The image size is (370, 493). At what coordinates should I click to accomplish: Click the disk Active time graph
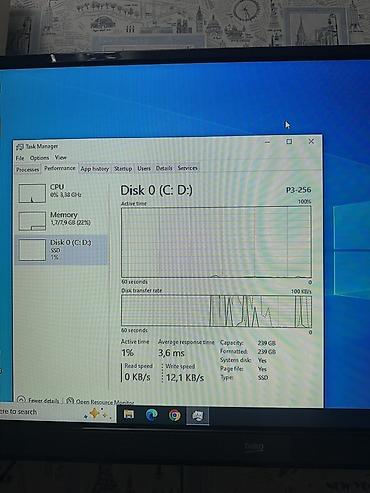click(x=216, y=242)
